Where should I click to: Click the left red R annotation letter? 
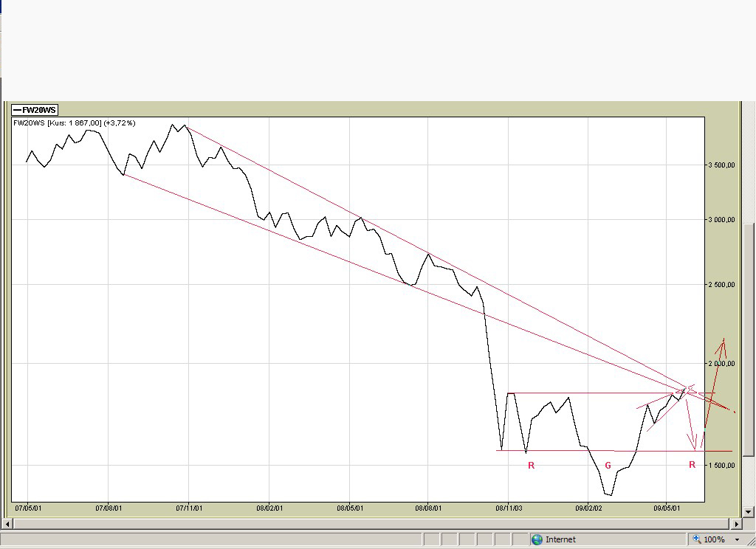coord(532,465)
